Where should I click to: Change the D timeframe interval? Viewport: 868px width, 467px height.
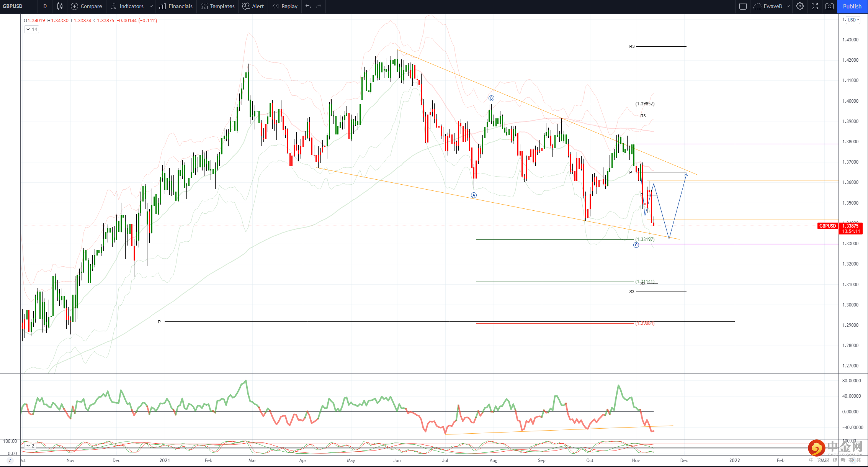pos(45,6)
